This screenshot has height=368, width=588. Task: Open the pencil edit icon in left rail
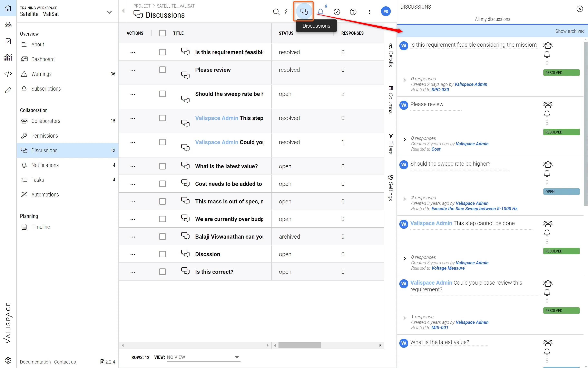[8, 90]
